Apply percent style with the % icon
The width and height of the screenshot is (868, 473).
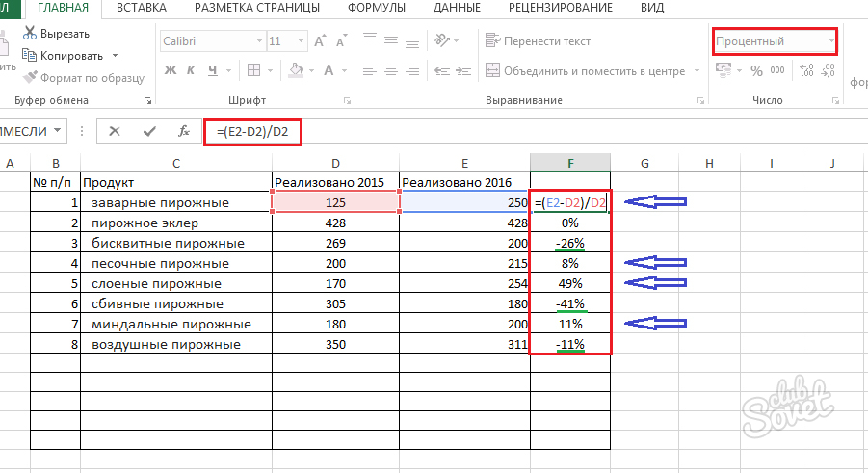tap(756, 70)
